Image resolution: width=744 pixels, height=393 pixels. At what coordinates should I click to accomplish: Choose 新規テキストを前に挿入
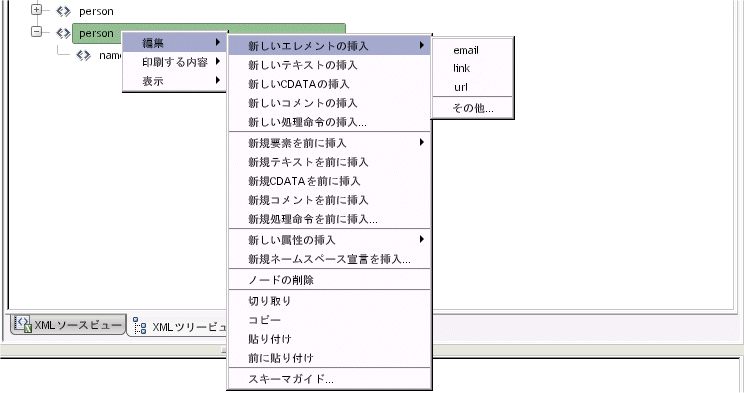pyautogui.click(x=329, y=162)
